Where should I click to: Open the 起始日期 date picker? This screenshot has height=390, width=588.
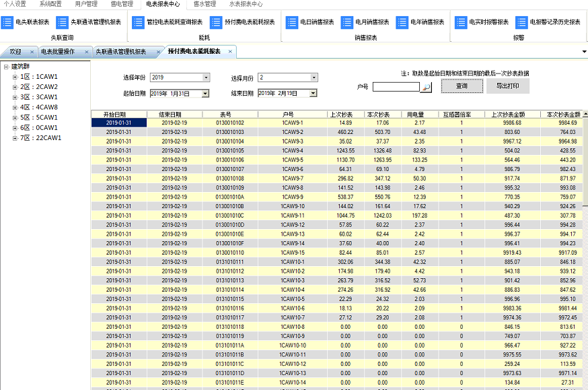[x=205, y=94]
